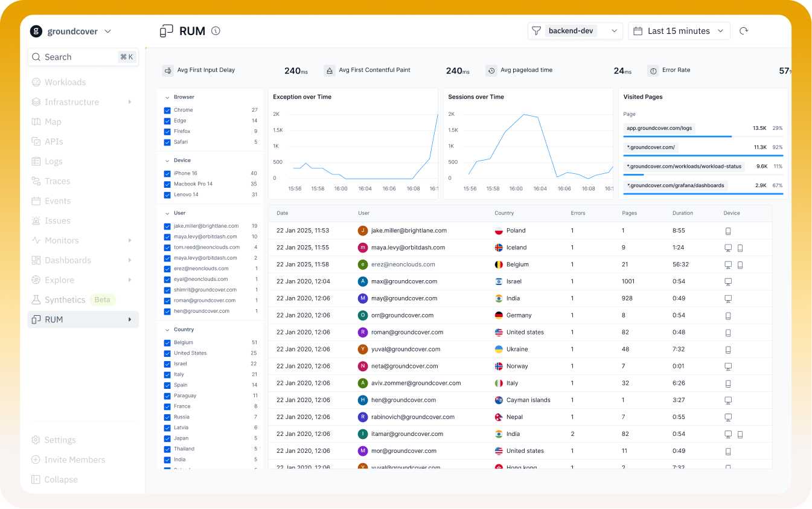This screenshot has height=509, width=812.
Task: Select the RUM sidebar item
Action: pyautogui.click(x=83, y=319)
